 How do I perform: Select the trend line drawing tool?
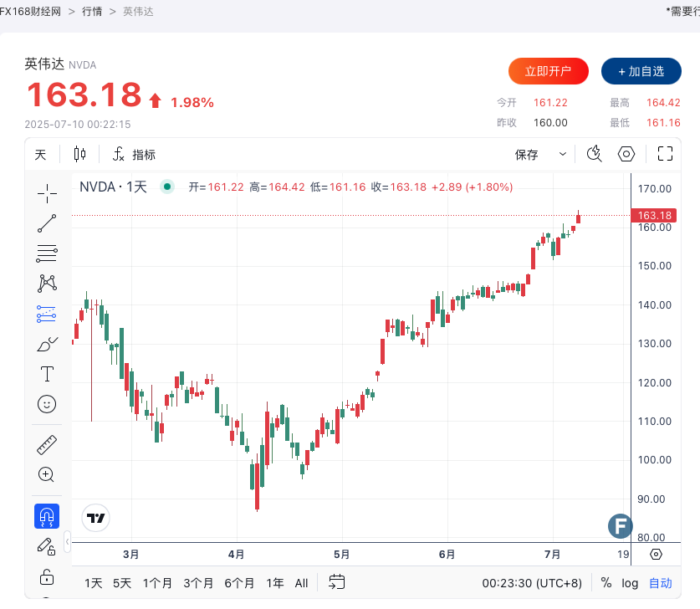coord(47,223)
